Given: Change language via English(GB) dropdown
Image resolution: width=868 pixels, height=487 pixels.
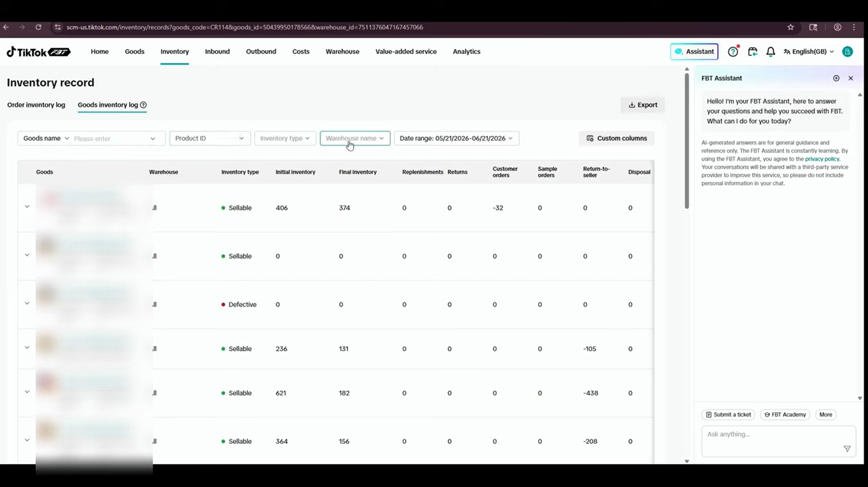Looking at the screenshot, I should point(808,51).
